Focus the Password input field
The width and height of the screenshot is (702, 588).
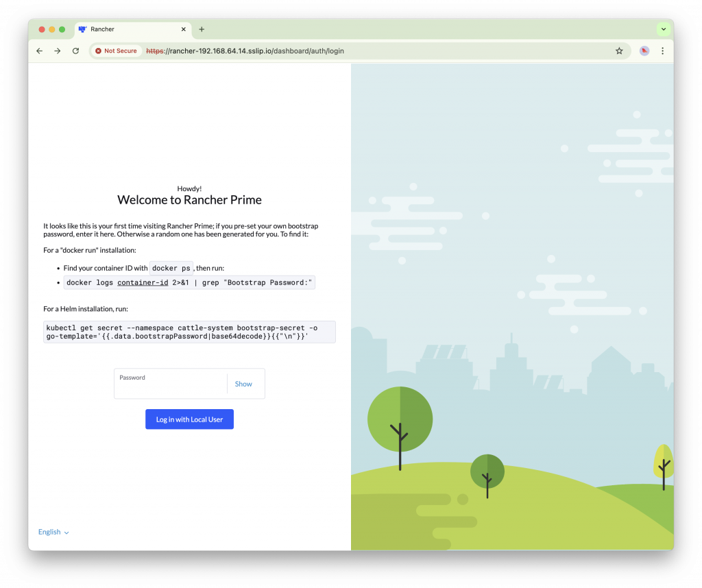point(171,387)
